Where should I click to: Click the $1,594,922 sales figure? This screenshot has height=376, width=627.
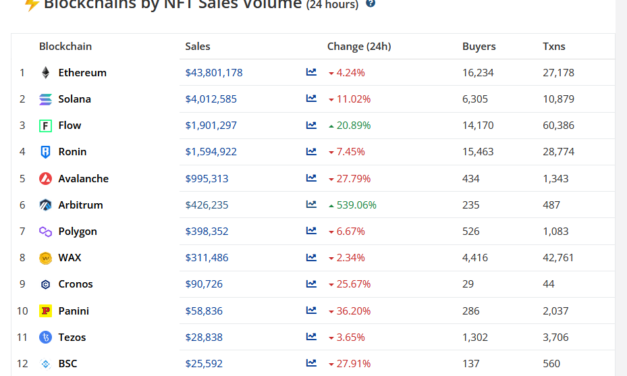tap(211, 152)
